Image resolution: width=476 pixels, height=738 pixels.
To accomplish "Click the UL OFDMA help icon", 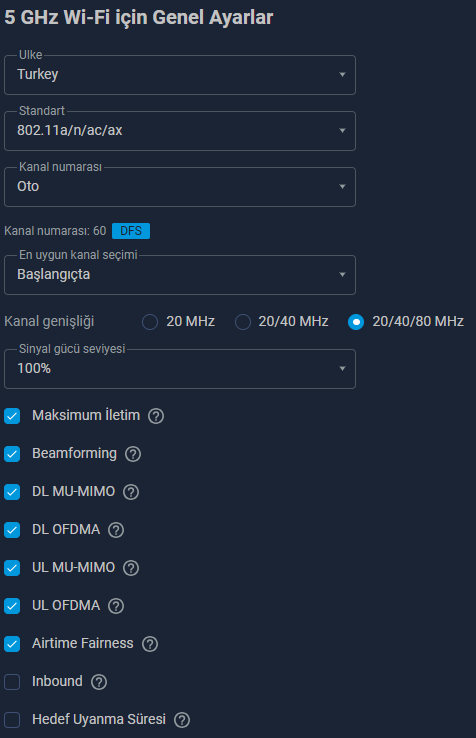I will [x=116, y=606].
